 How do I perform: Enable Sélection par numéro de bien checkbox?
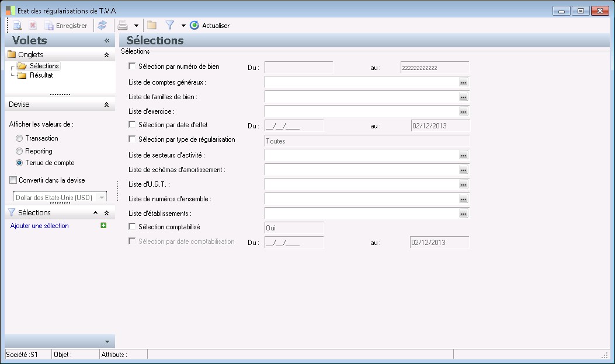pyautogui.click(x=132, y=66)
